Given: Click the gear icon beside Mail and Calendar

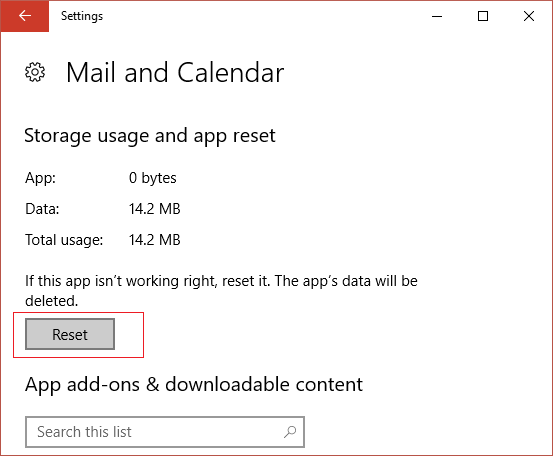Looking at the screenshot, I should pos(35,72).
